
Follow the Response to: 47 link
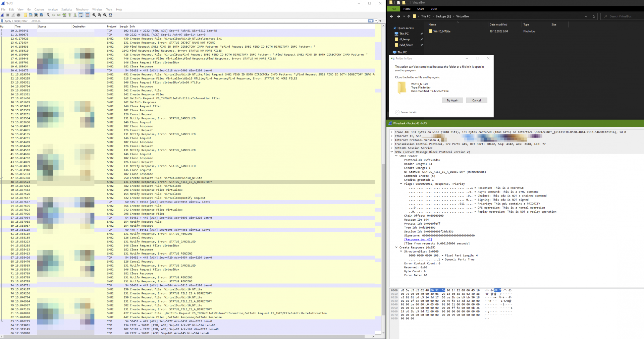418,240
